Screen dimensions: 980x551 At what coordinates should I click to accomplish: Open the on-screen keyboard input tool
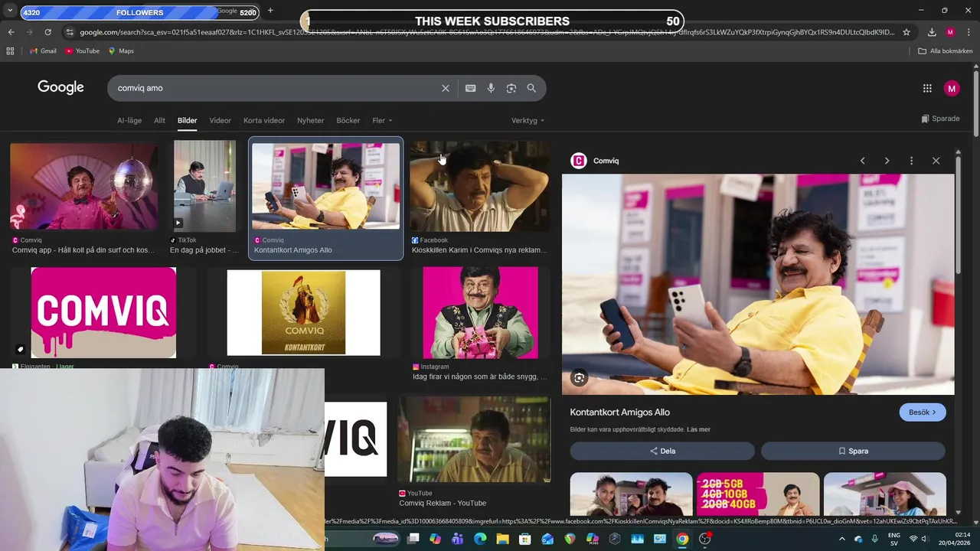pyautogui.click(x=471, y=88)
